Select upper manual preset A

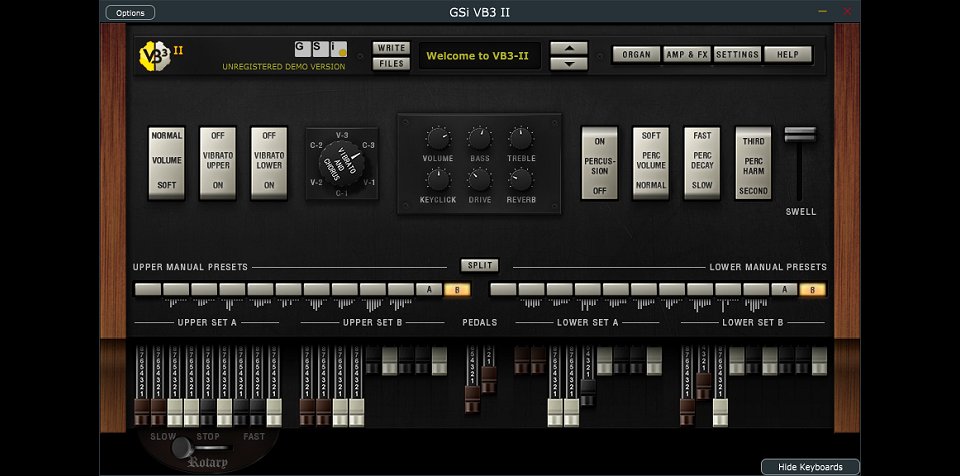pos(429,290)
